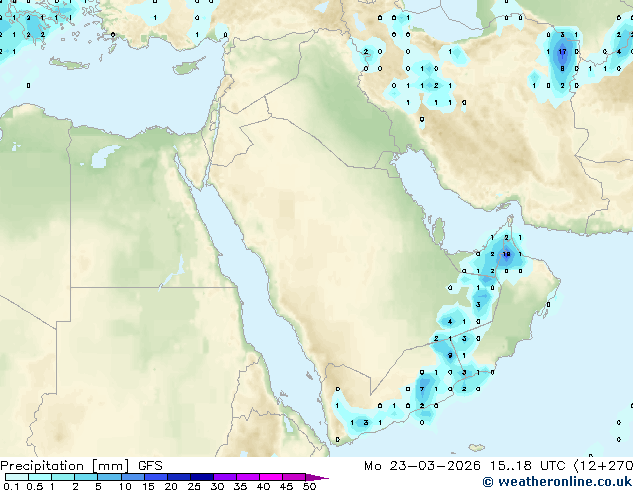Click the "9" precipitation value on the map
This screenshot has width=634, height=490.
coord(450,356)
